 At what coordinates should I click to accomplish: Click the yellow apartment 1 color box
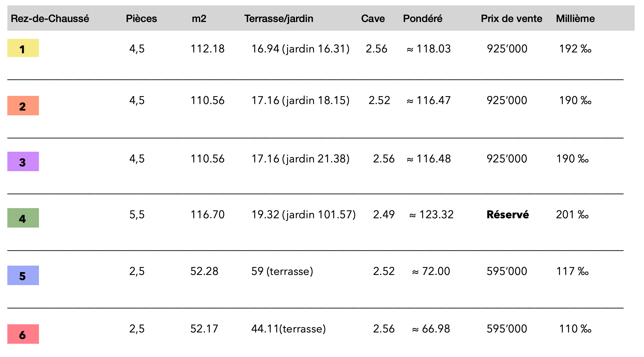(23, 48)
